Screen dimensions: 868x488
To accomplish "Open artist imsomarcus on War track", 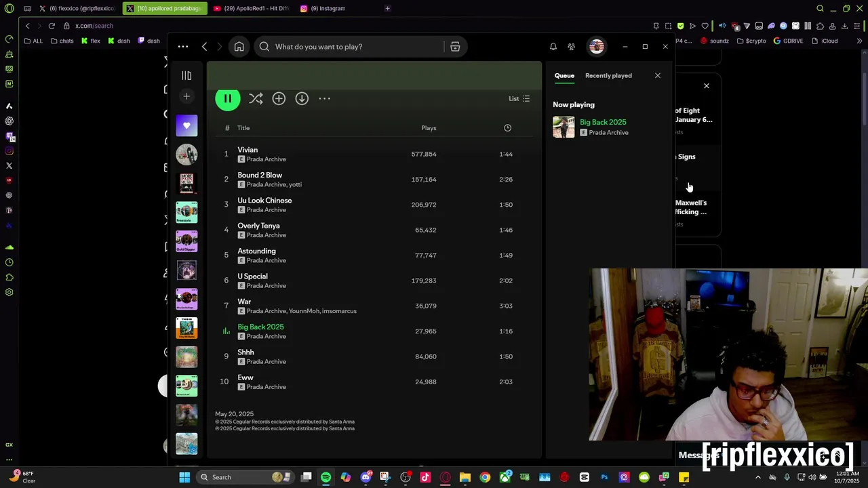I will [339, 311].
